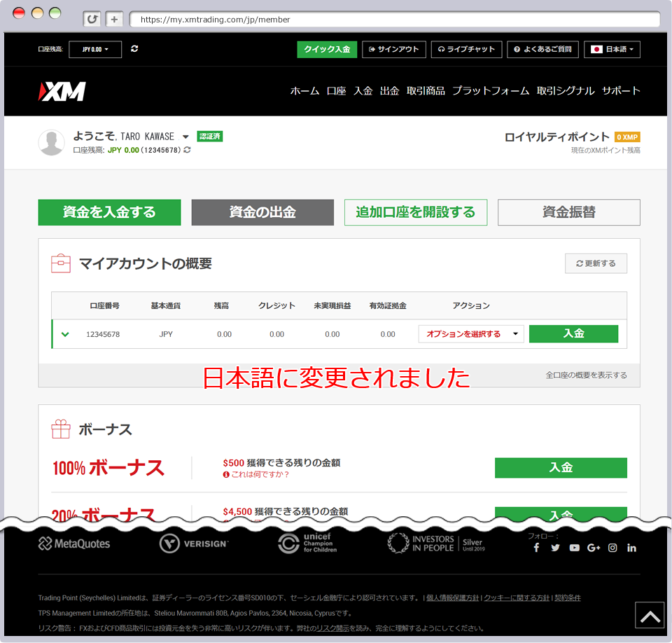Viewport: 672px width, 643px height.
Task: Open XM's Twitter page from the footer
Action: pyautogui.click(x=555, y=548)
